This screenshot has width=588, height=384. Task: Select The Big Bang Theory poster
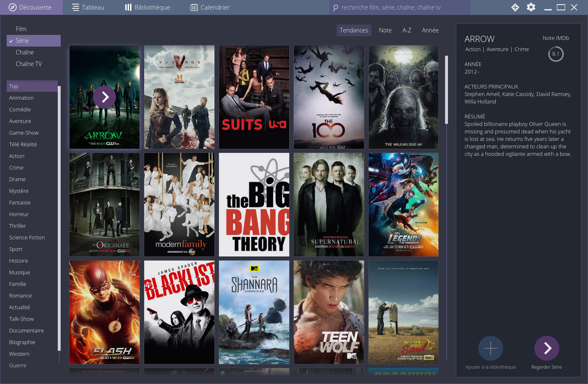(x=254, y=204)
